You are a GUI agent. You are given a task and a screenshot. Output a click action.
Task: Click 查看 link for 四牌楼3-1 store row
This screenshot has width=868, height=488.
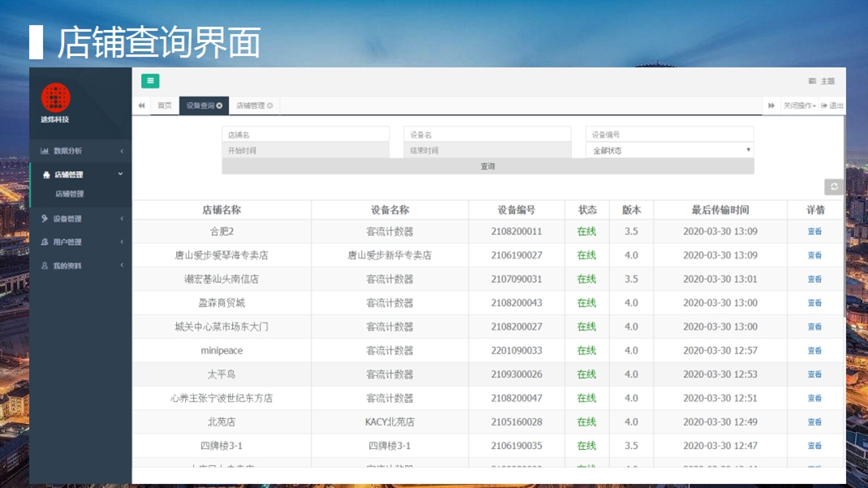pos(814,446)
